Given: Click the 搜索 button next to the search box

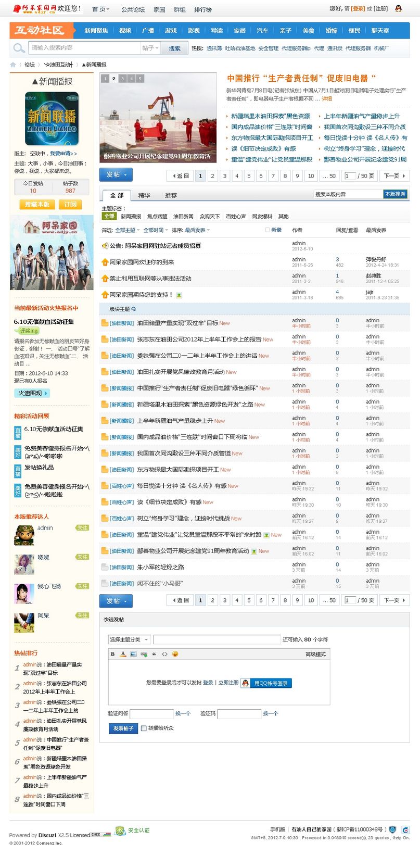Looking at the screenshot, I should click(174, 48).
